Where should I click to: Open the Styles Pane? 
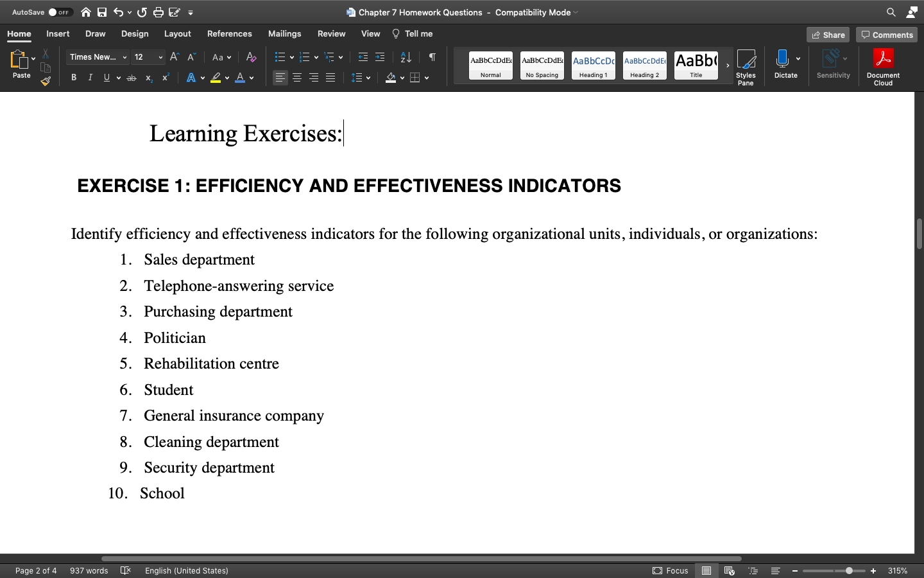(x=746, y=67)
